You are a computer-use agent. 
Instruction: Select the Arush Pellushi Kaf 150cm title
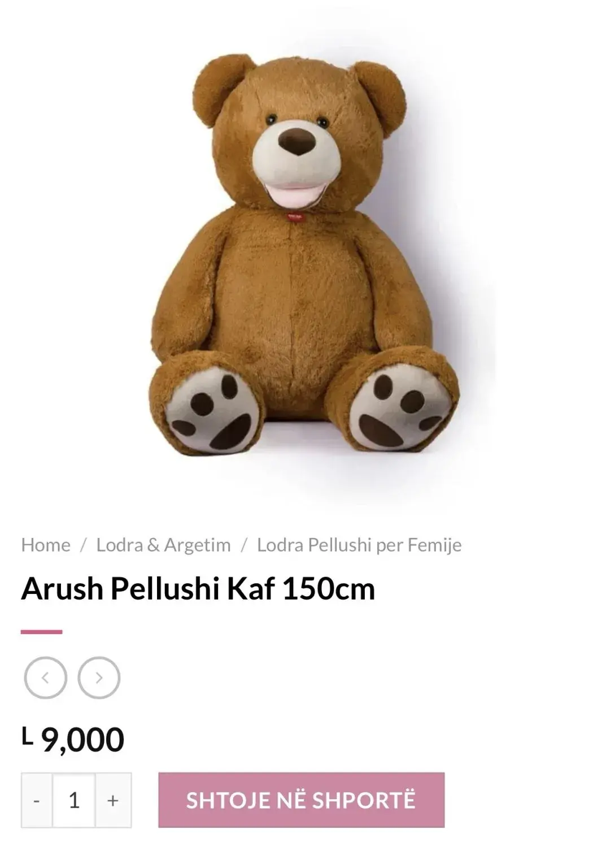point(198,588)
